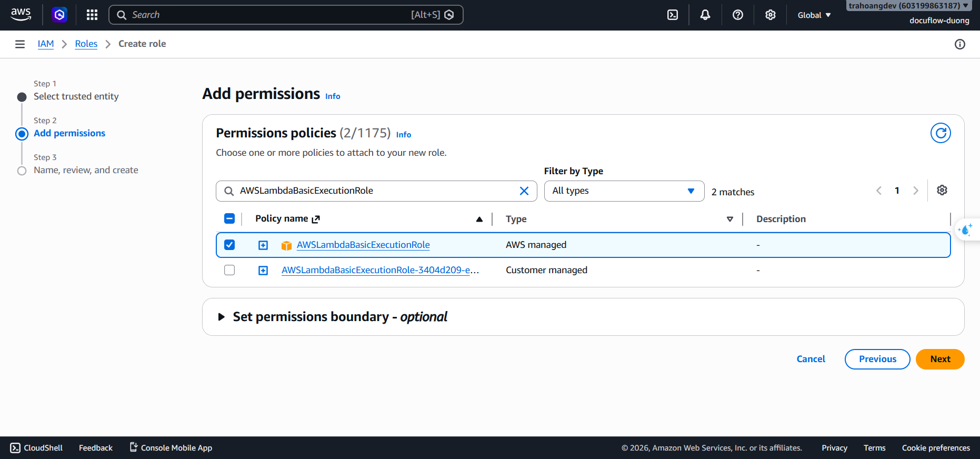Screen dimensions: 980x459
Task: Open Console Mobile App link icon
Action: (134, 447)
